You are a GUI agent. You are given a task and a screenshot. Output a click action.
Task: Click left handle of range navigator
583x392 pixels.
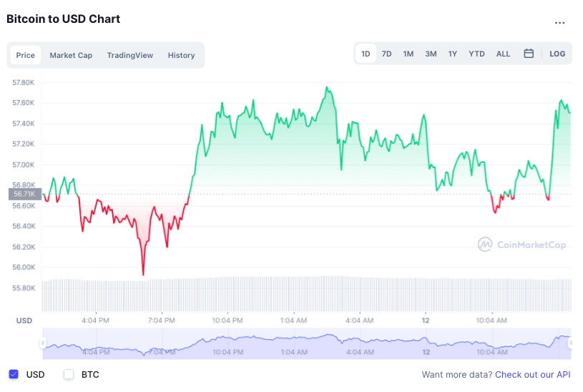click(x=43, y=343)
